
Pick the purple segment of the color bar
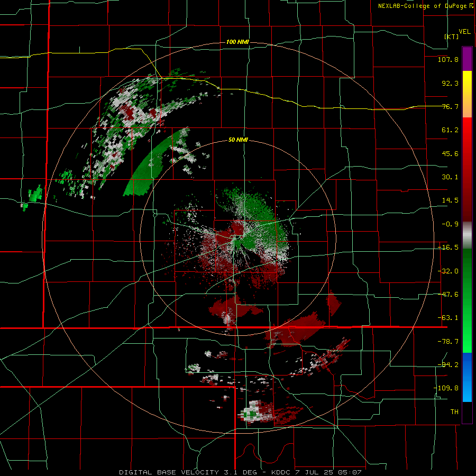tap(467, 59)
